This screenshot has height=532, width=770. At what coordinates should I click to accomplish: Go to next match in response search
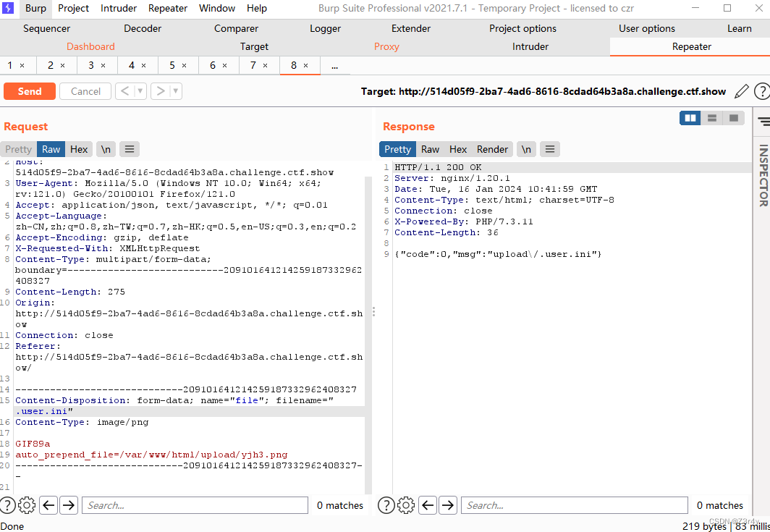pos(449,505)
